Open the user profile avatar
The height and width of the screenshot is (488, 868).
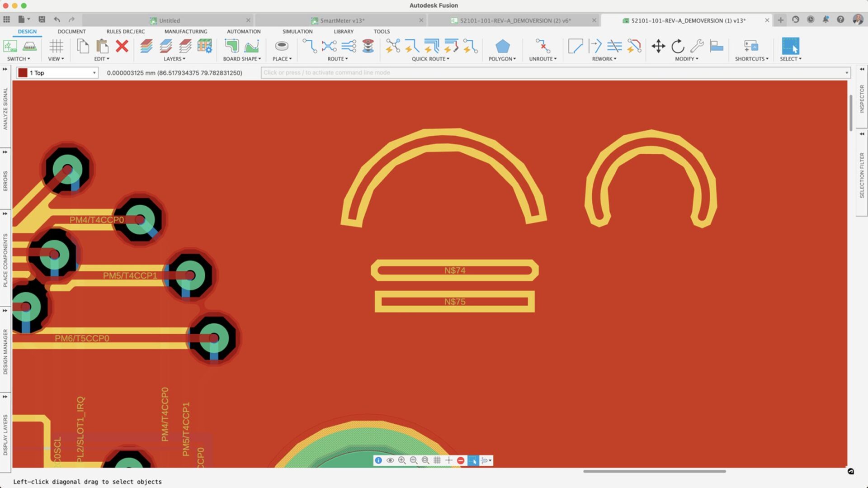tap(858, 19)
